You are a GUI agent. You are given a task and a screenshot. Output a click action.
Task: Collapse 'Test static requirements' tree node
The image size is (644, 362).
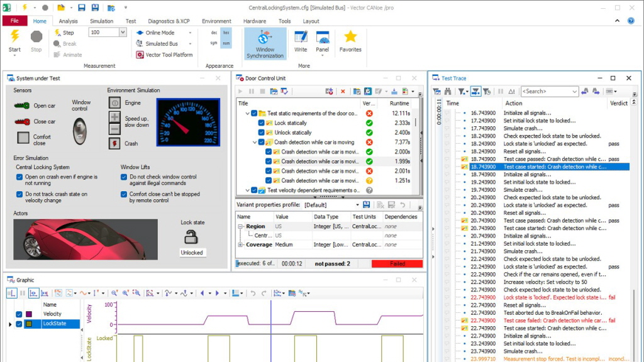[247, 114]
